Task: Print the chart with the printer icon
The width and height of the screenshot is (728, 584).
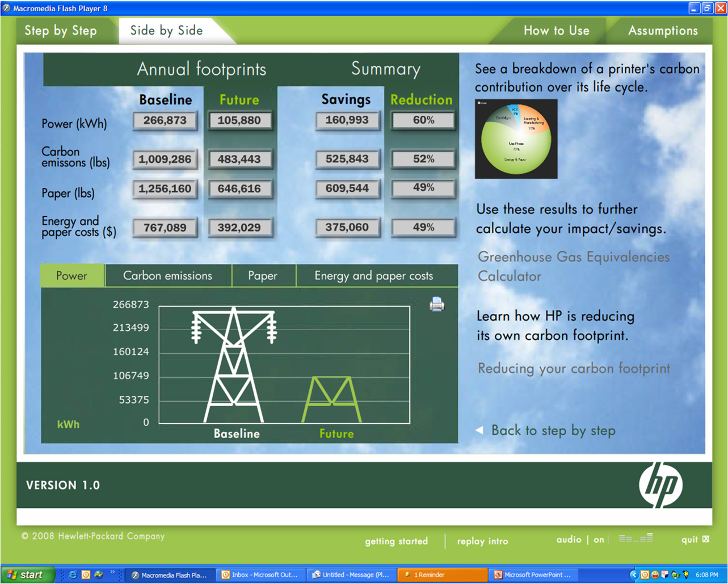Action: point(437,305)
